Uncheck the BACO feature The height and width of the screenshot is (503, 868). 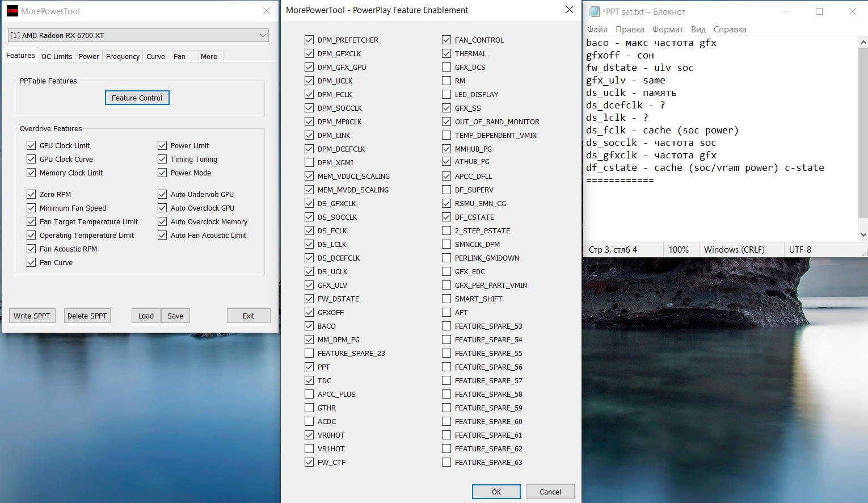[309, 326]
